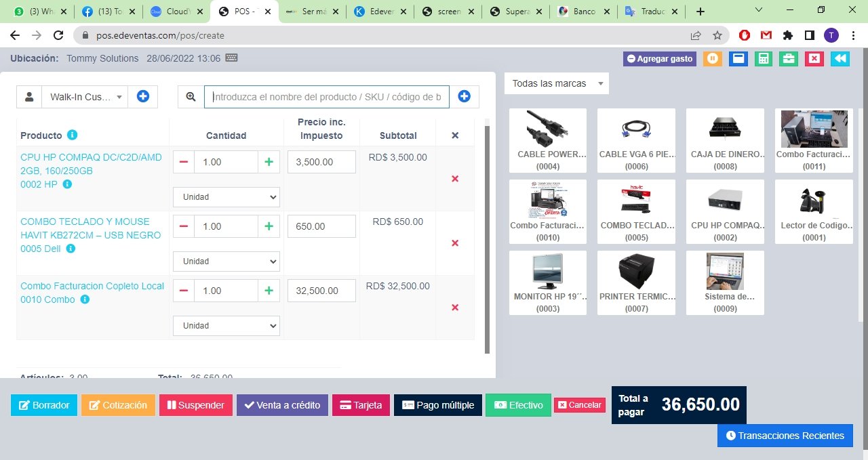
Task: Click info icon beside 0005 Dell
Action: [x=71, y=249]
